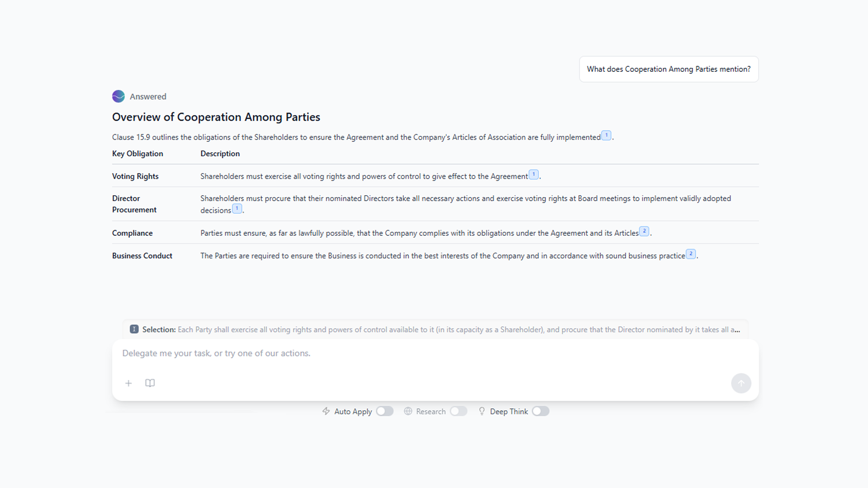This screenshot has width=868, height=488.
Task: Switch on Deep Think mode
Action: (540, 411)
